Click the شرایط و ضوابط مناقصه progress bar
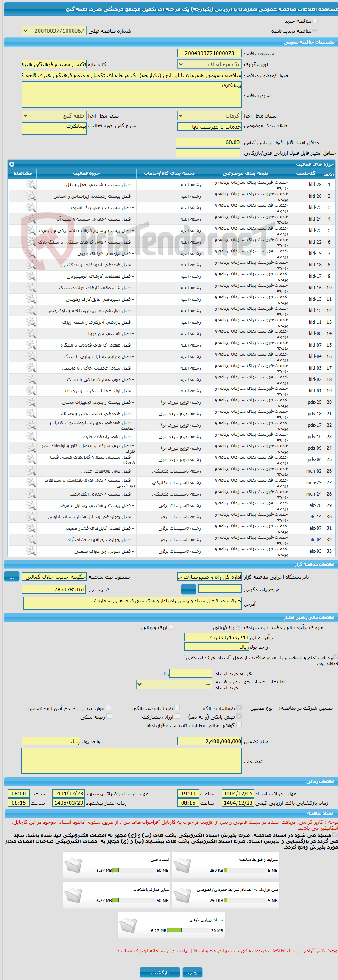 pyautogui.click(x=246, y=870)
